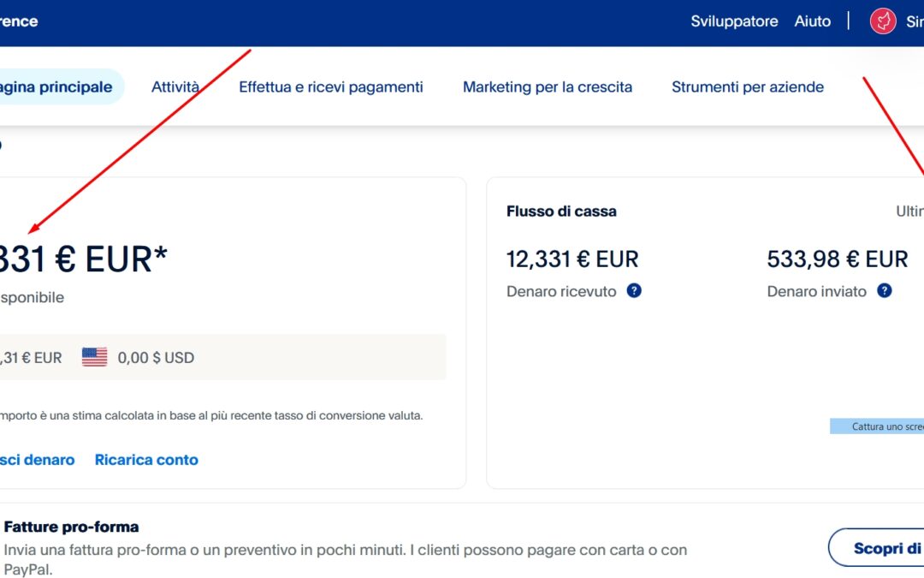924x578 pixels.
Task: Click the Denaro inviato help icon
Action: click(885, 291)
